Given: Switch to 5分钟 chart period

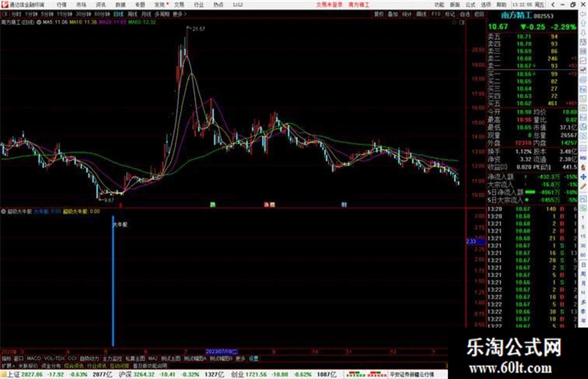Looking at the screenshot, I should click(x=47, y=14).
